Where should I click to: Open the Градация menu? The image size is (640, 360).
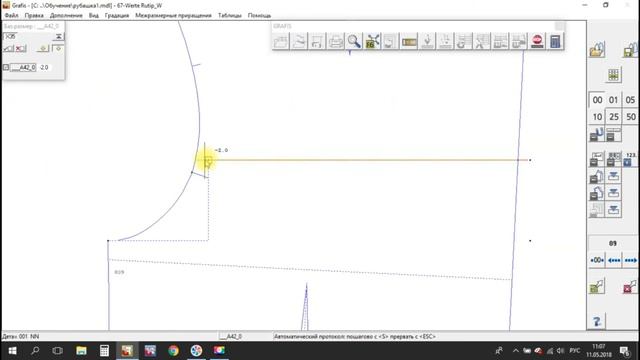click(117, 16)
